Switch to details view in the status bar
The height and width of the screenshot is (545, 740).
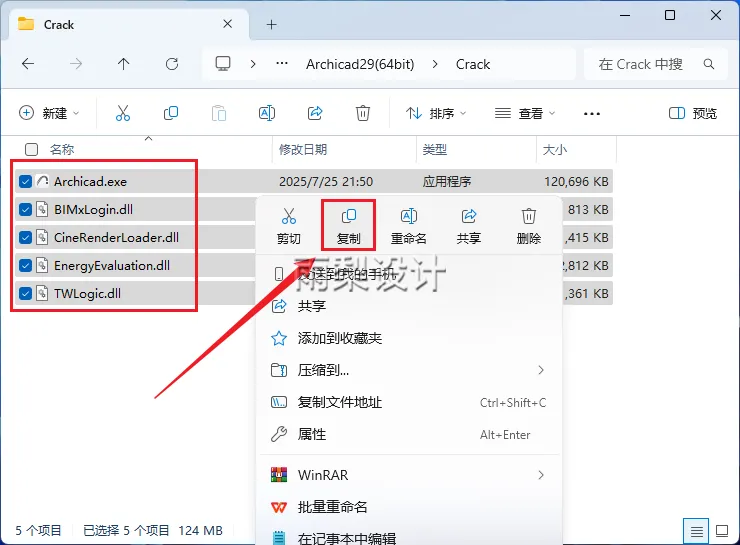click(x=696, y=531)
